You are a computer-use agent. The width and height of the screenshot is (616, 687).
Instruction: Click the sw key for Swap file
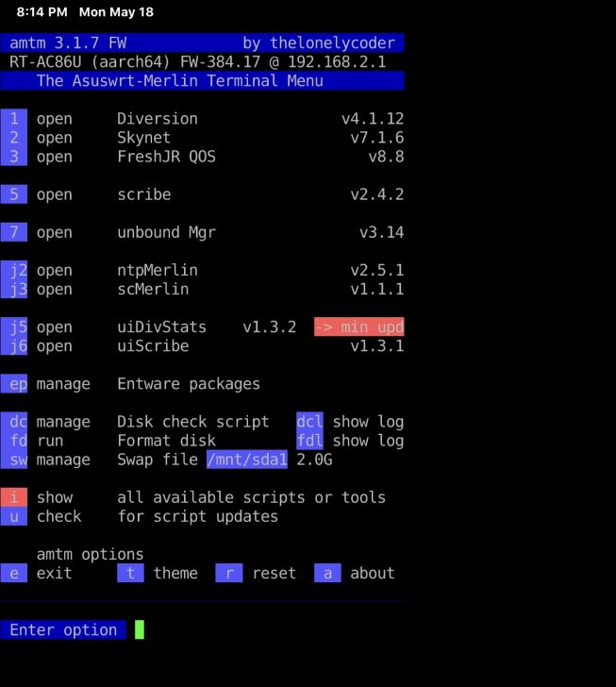tap(13, 460)
